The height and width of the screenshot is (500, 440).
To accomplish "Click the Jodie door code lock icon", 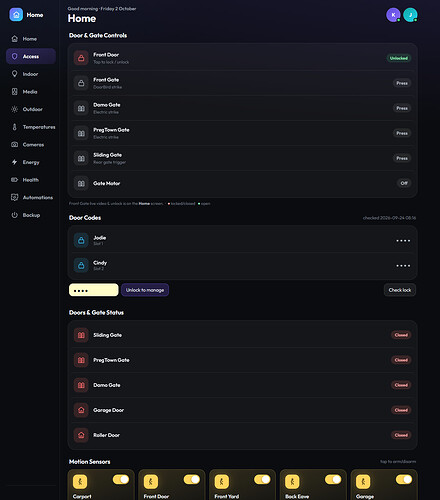I will click(81, 240).
